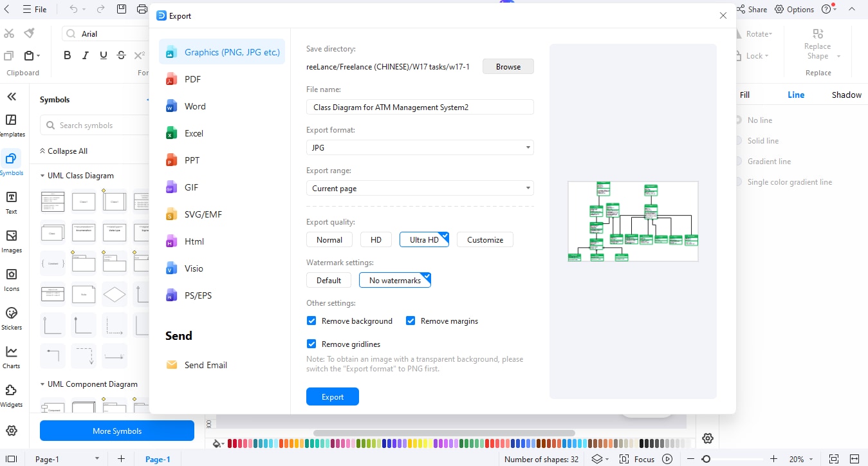The width and height of the screenshot is (868, 466).
Task: Click the Save icon in the top toolbar
Action: click(x=122, y=9)
